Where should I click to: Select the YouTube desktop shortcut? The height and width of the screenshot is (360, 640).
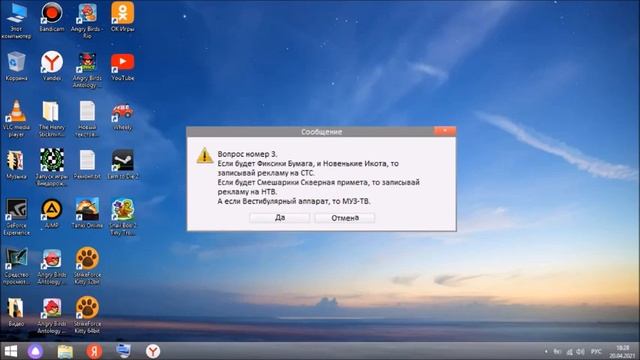(x=122, y=66)
